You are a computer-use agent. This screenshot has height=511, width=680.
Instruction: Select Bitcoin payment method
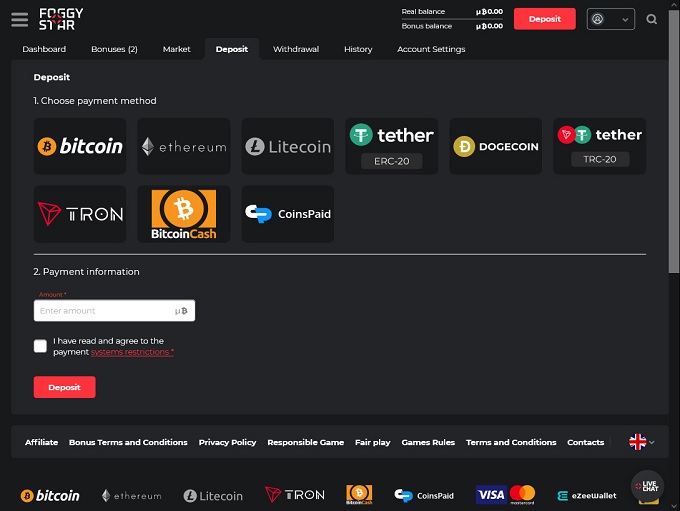click(80, 146)
